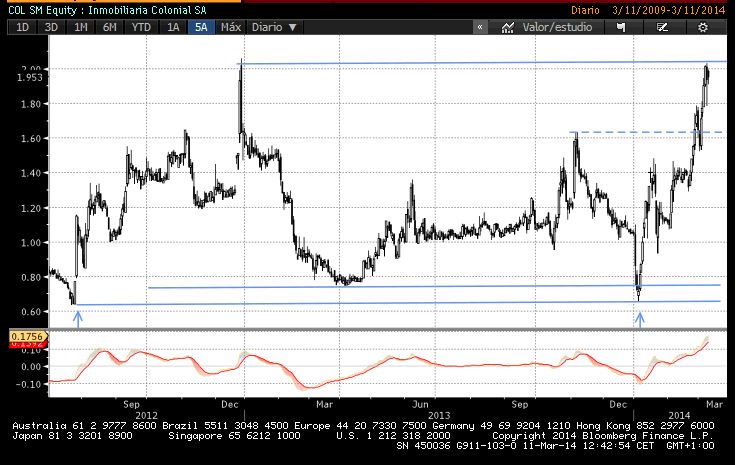Select the YTD range tab
Image resolution: width=736 pixels, height=465 pixels.
point(141,27)
